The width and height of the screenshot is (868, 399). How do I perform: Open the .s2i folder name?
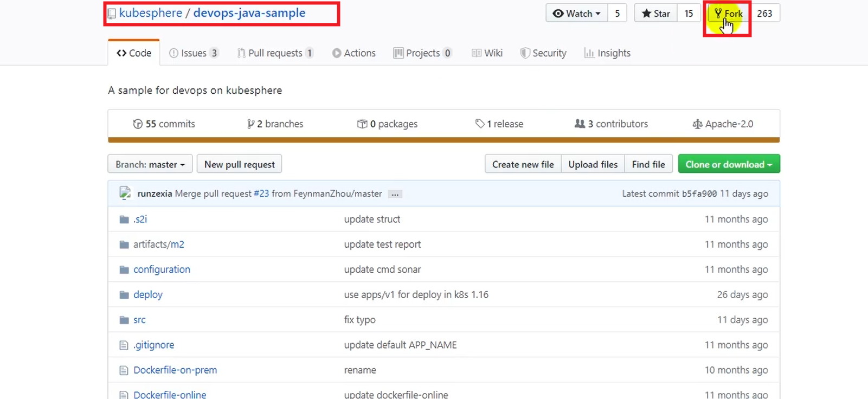pyautogui.click(x=140, y=219)
